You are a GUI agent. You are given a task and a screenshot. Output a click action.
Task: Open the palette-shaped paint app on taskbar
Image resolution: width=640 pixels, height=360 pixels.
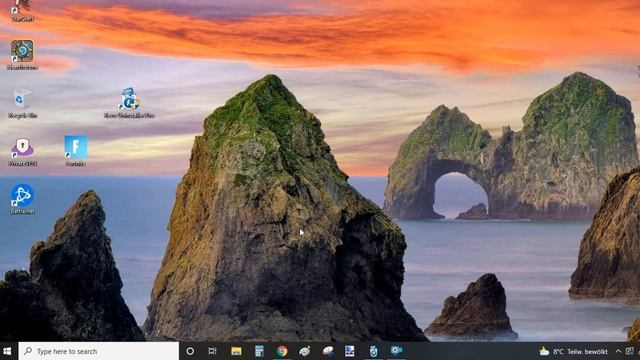pos(304,351)
